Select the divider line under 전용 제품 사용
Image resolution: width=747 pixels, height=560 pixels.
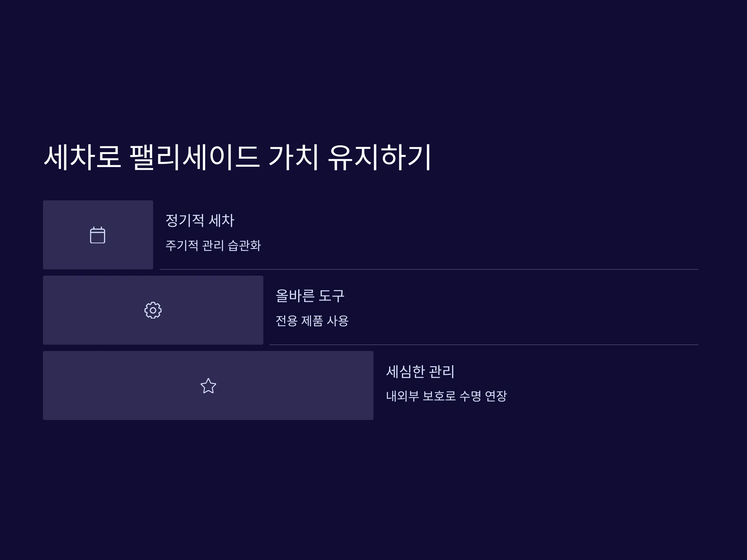(x=484, y=345)
